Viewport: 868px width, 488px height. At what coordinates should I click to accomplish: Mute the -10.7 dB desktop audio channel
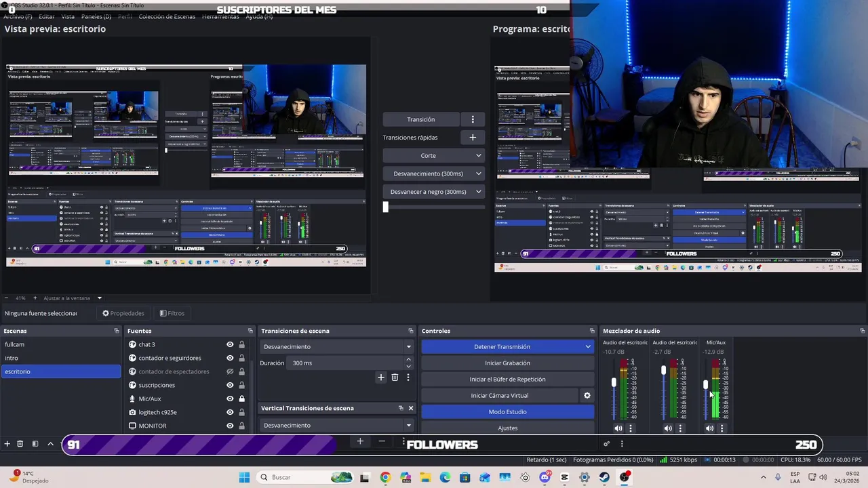pyautogui.click(x=618, y=428)
